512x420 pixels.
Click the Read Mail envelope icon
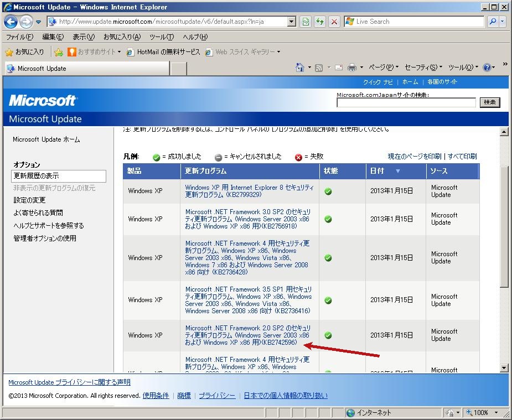tap(339, 68)
